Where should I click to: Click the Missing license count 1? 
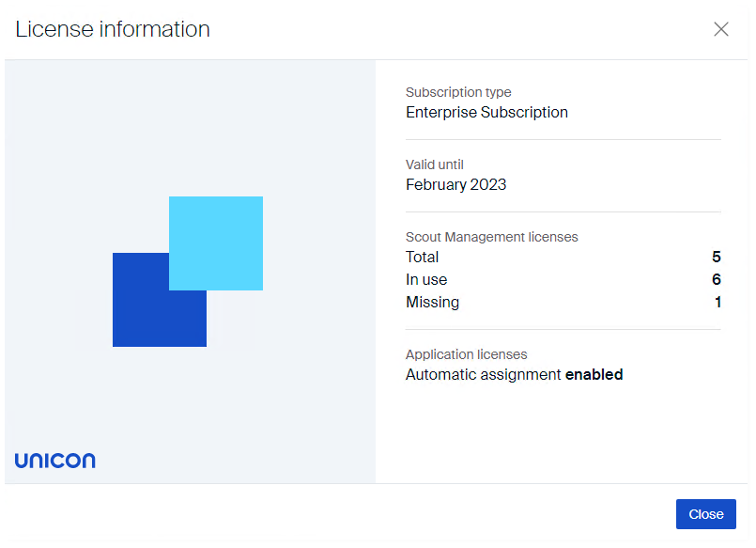717,302
